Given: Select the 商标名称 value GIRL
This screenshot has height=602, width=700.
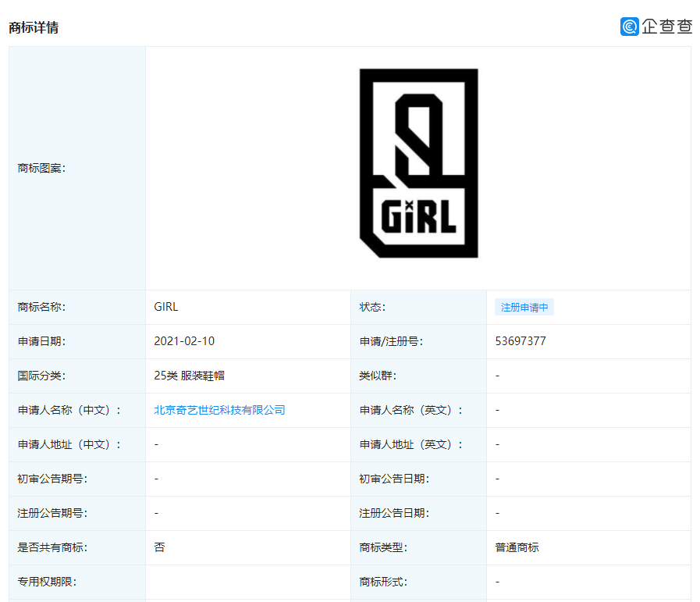Looking at the screenshot, I should pyautogui.click(x=166, y=306).
